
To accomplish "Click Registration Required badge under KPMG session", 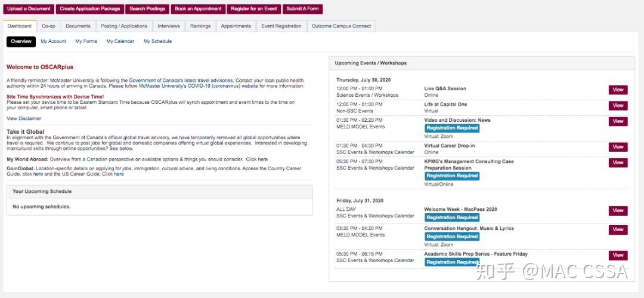I will pyautogui.click(x=452, y=176).
